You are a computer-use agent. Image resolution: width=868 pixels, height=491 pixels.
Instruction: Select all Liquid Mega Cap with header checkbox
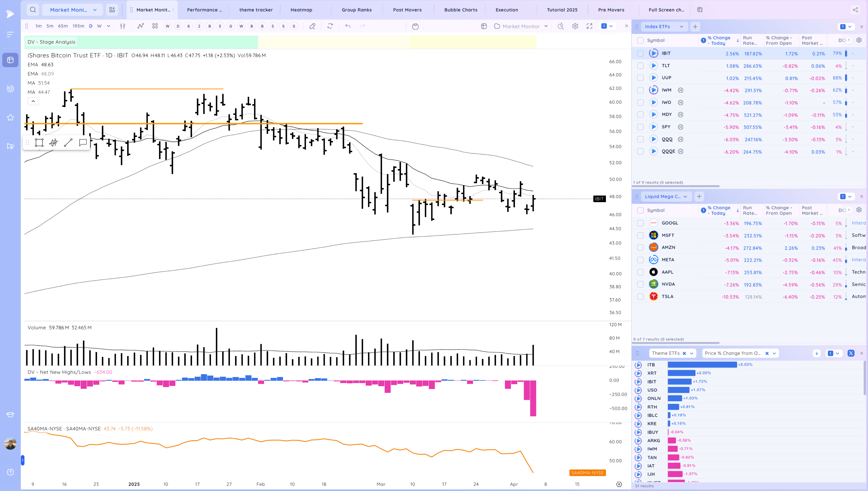pyautogui.click(x=640, y=210)
